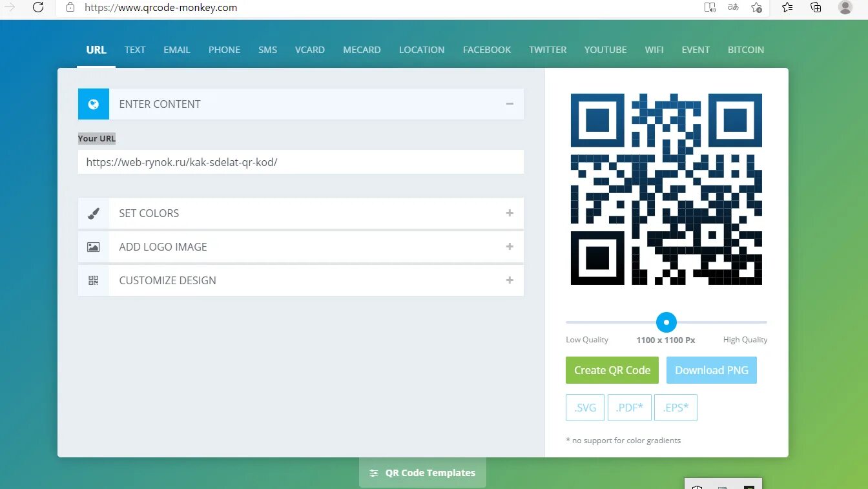Expand the Add Logo Image section
Image resolution: width=868 pixels, height=489 pixels.
pyautogui.click(x=510, y=246)
